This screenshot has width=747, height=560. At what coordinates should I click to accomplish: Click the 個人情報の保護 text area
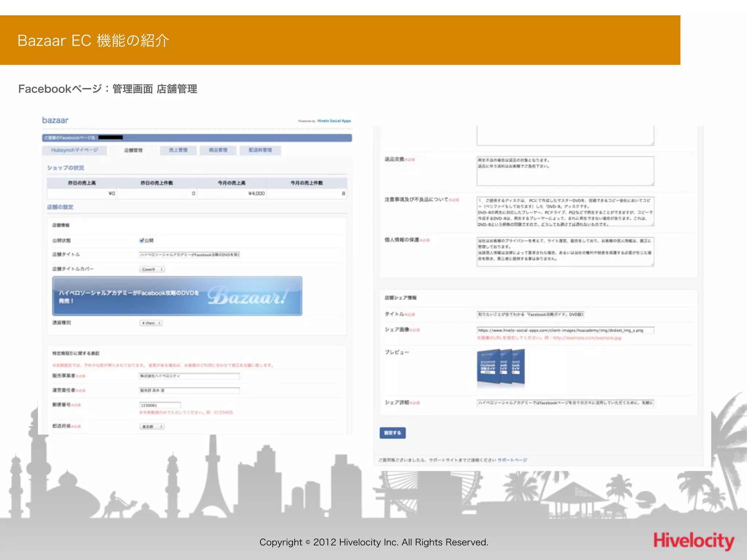(565, 252)
